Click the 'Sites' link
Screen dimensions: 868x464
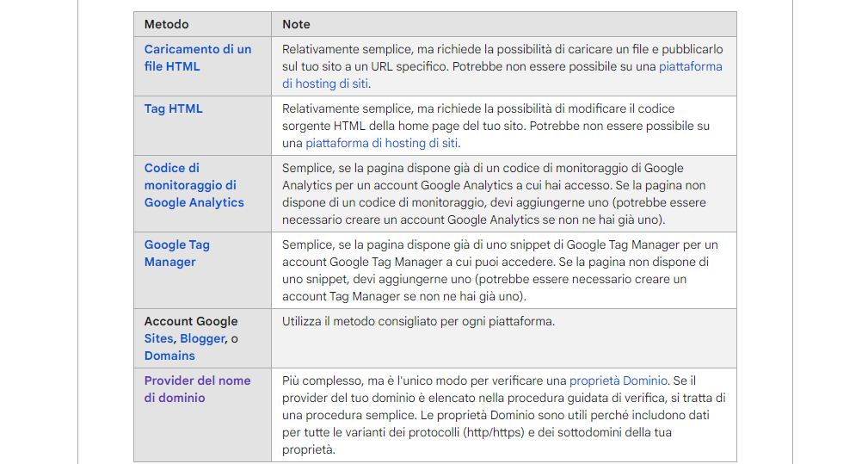(x=158, y=339)
